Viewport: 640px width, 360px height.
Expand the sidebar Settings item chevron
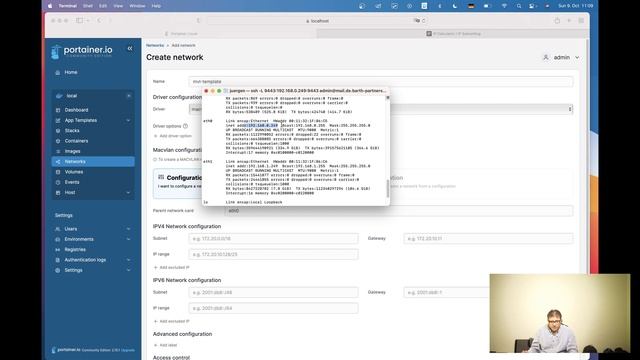point(128,270)
